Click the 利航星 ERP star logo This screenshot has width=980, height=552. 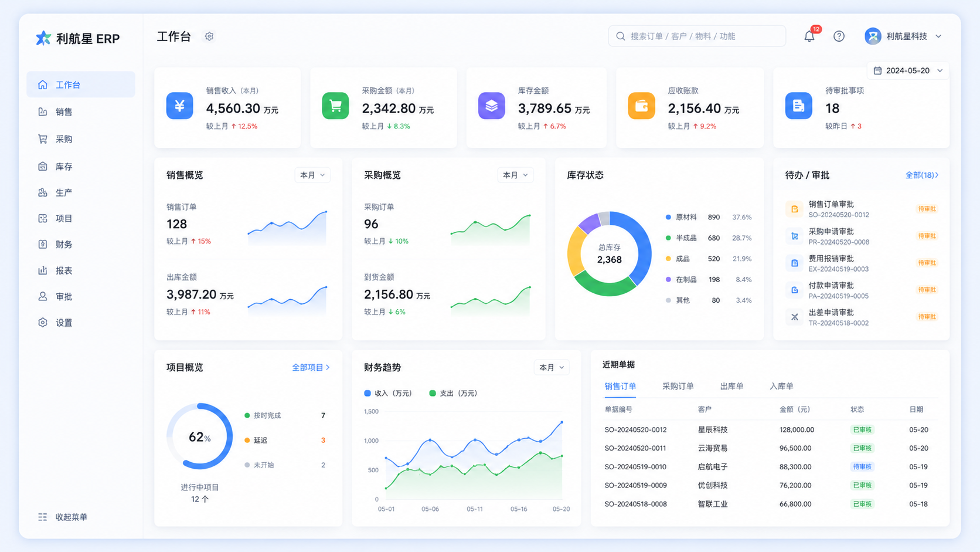(43, 38)
